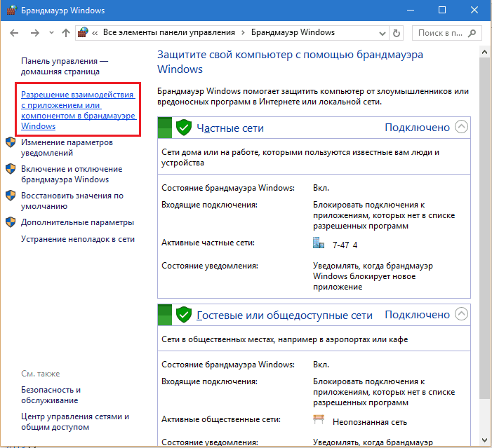The image size is (492, 448).
Task: Click the breadcrumb separator arrow after Все элементы
Action: 243,33
